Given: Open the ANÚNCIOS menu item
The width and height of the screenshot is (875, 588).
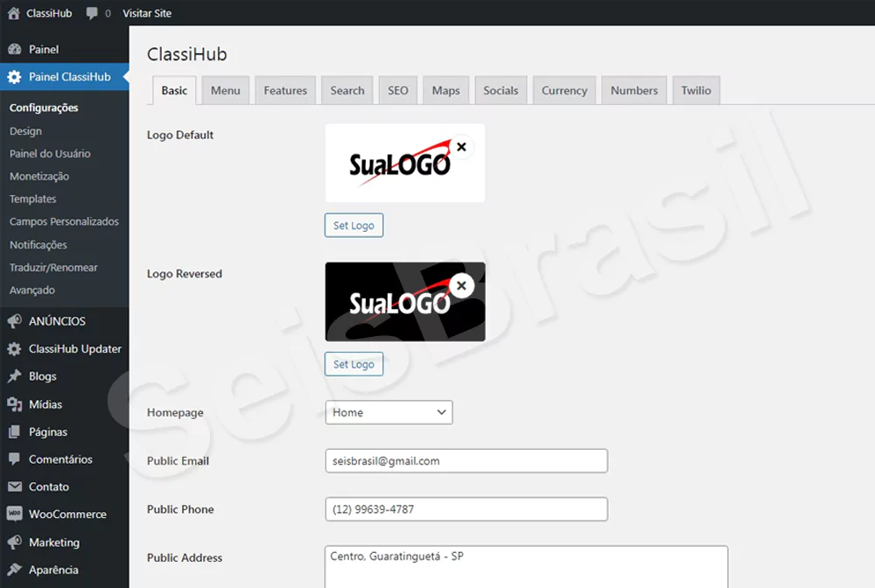Looking at the screenshot, I should [x=58, y=321].
